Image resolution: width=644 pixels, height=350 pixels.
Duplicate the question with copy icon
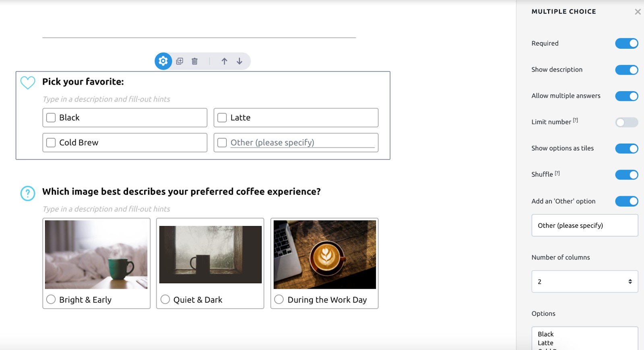coord(180,61)
